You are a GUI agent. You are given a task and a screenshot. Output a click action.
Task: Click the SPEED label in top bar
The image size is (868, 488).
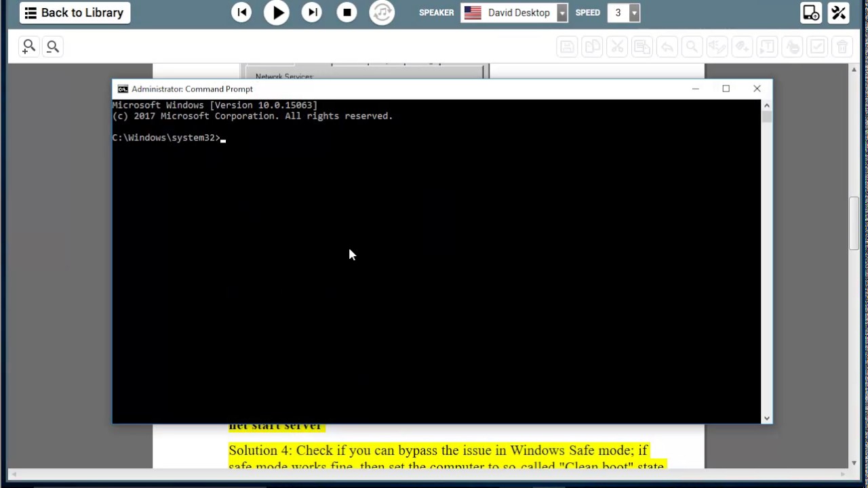[587, 13]
